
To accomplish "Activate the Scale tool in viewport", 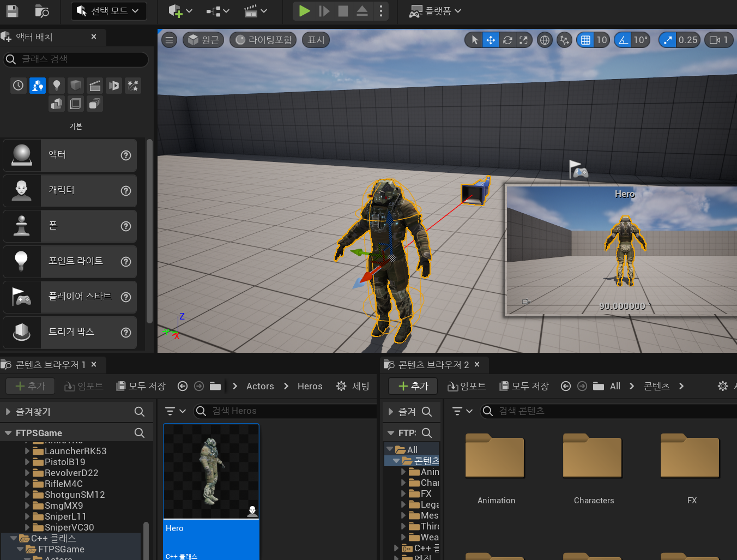I will coord(523,40).
